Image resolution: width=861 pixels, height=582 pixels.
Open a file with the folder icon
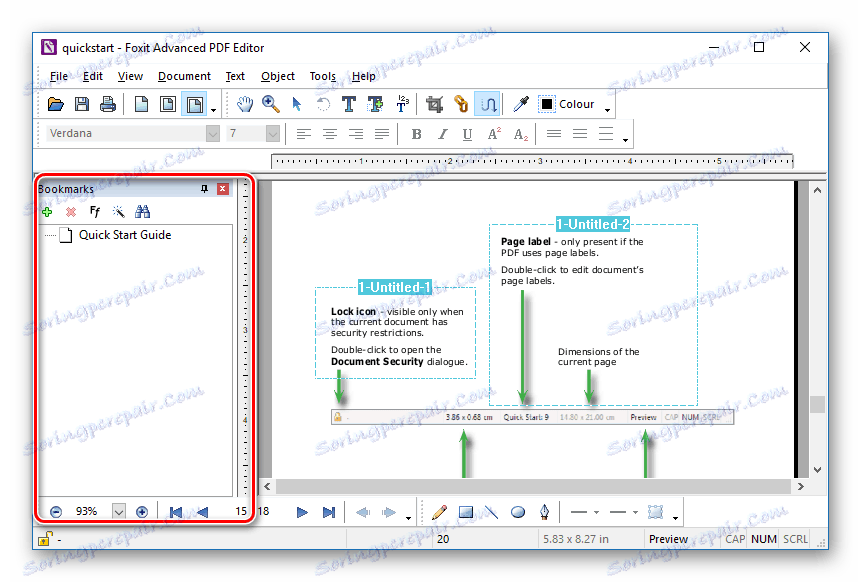pyautogui.click(x=55, y=104)
